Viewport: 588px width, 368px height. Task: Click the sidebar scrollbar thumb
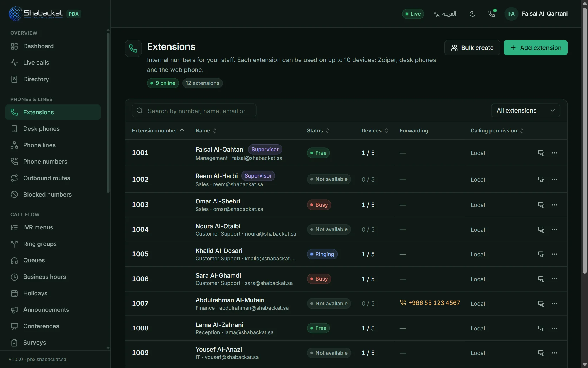108,113
